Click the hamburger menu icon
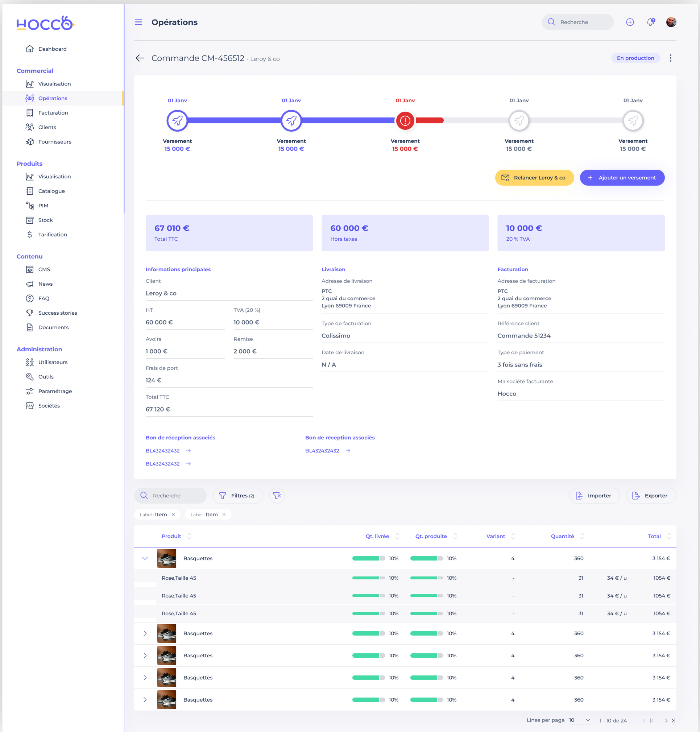This screenshot has width=700, height=732. tap(138, 22)
